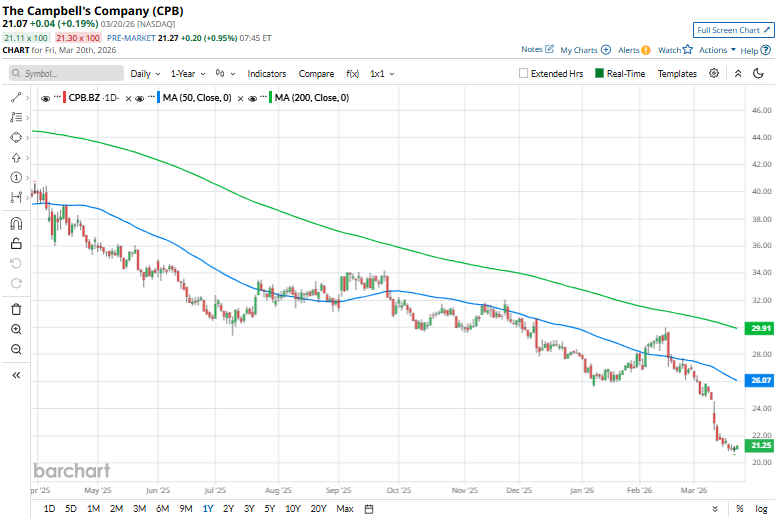This screenshot has width=777, height=522.
Task: Enable Extended Hrs checkbox
Action: point(523,73)
